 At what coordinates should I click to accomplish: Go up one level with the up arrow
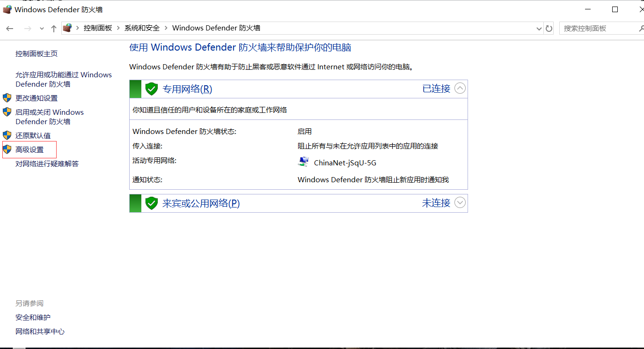click(x=54, y=29)
